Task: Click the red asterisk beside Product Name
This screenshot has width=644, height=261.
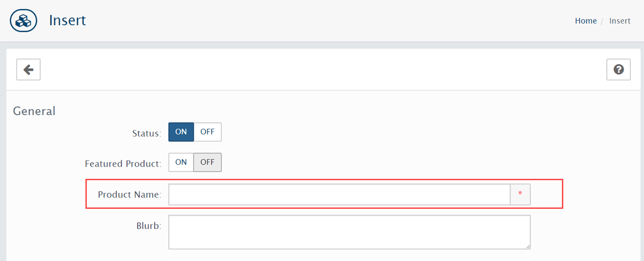Action: pyautogui.click(x=519, y=194)
